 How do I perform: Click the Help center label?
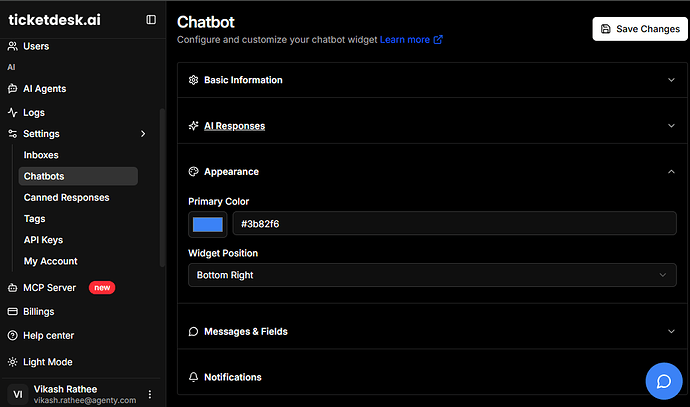pos(48,336)
